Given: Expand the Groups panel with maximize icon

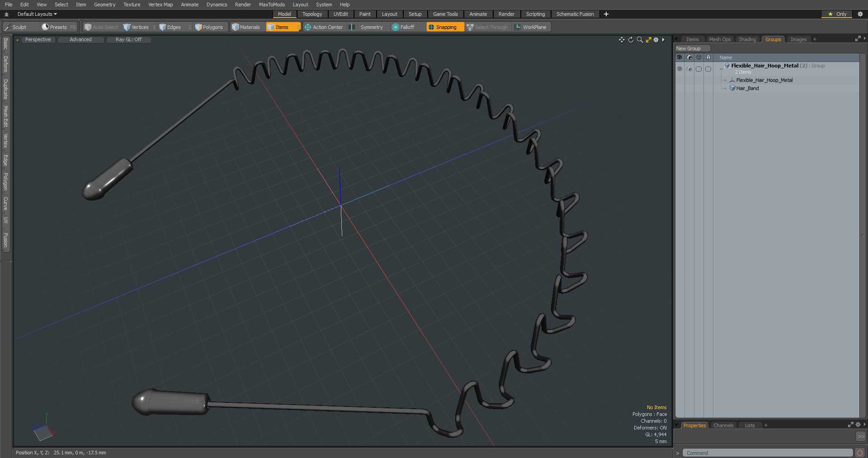Looking at the screenshot, I should point(858,39).
